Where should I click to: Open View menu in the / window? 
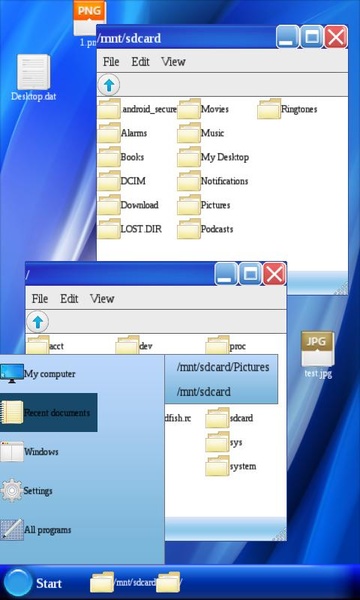click(x=102, y=298)
